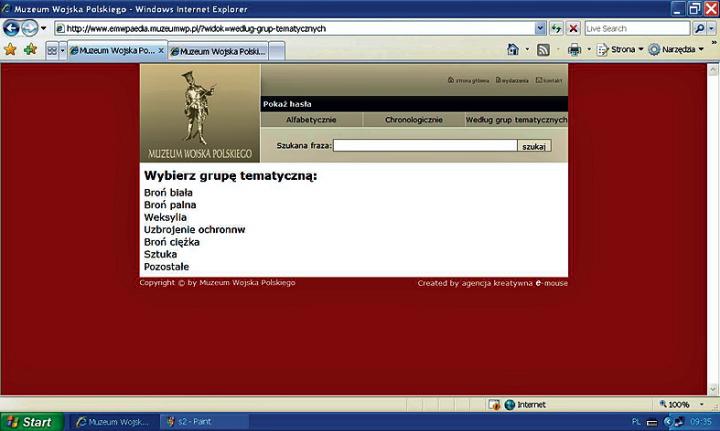Open the Narzędzia menu dropdown
The image size is (720, 431).
tap(676, 49)
